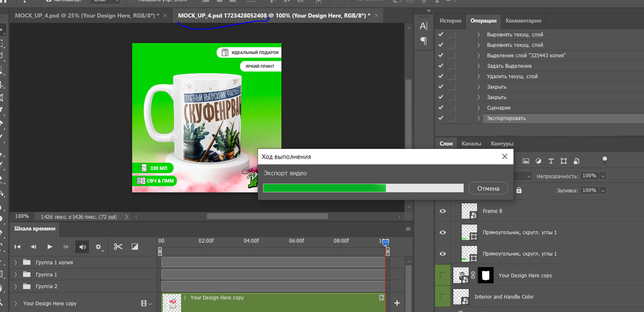
Task: Open the Непрозрачность opacity dropdown
Action: pyautogui.click(x=603, y=176)
